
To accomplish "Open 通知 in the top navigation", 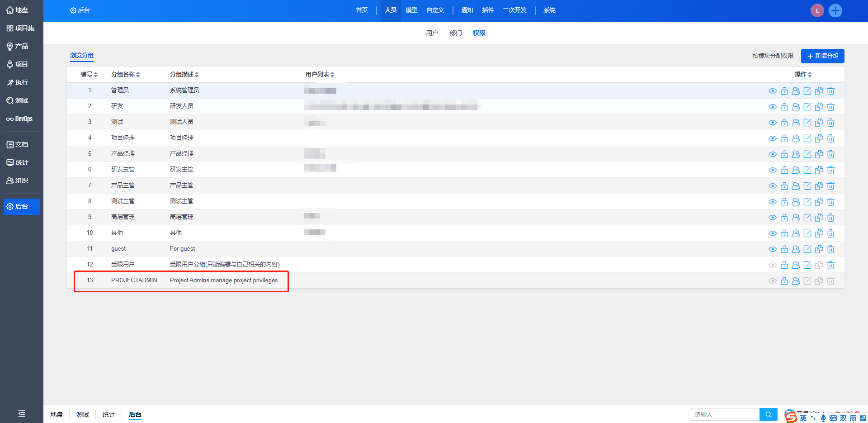I will click(x=467, y=10).
